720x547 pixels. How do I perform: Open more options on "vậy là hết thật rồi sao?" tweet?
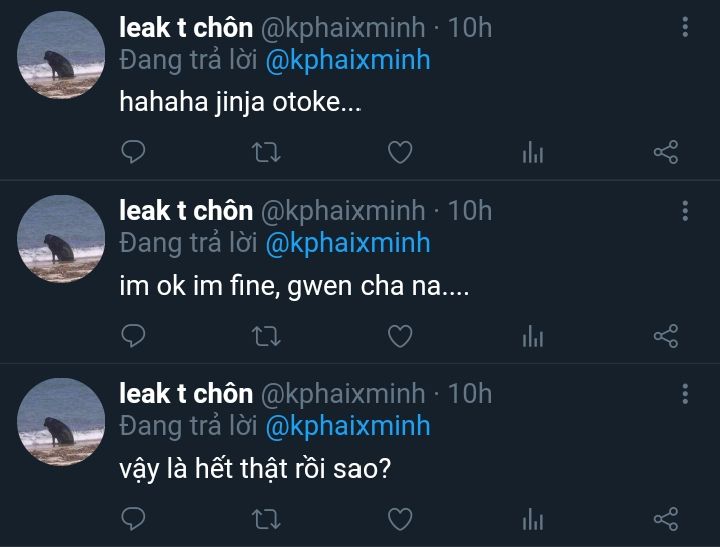[685, 393]
